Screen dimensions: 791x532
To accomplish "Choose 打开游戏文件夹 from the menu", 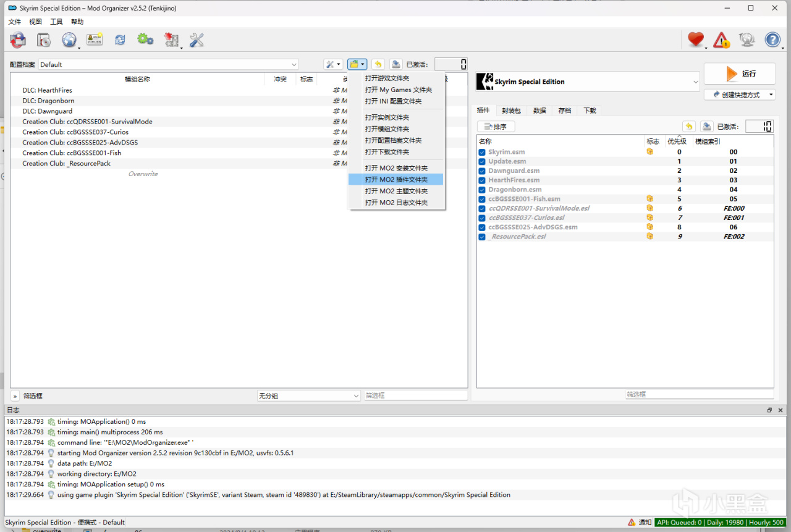I will (396, 78).
